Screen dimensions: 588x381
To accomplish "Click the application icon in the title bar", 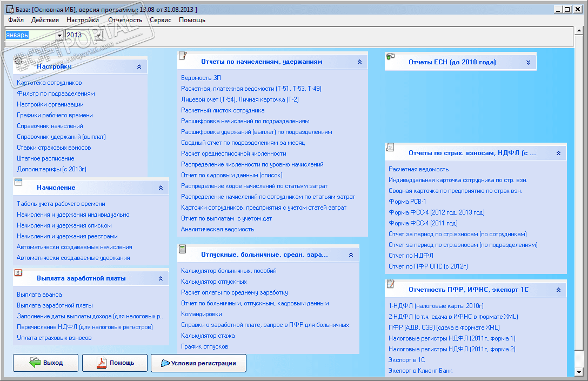I will [10, 9].
